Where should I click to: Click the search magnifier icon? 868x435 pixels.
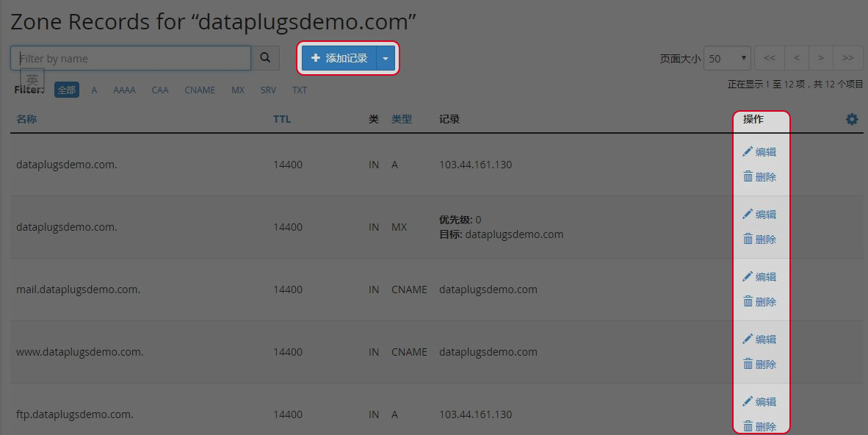coord(265,57)
